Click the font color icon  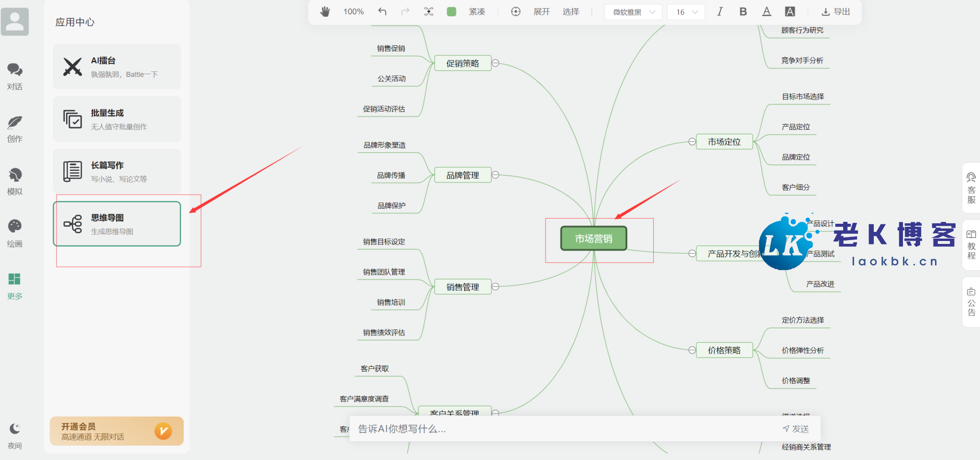tap(767, 12)
